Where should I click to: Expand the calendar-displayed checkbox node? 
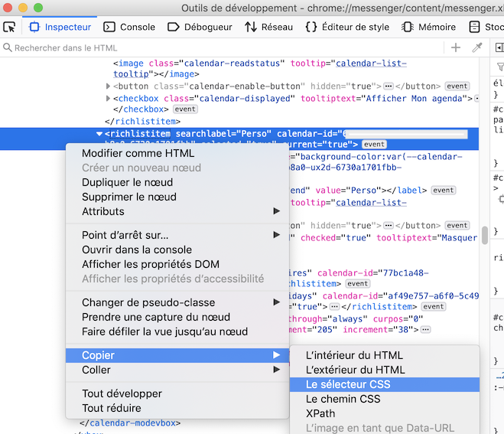click(x=108, y=99)
